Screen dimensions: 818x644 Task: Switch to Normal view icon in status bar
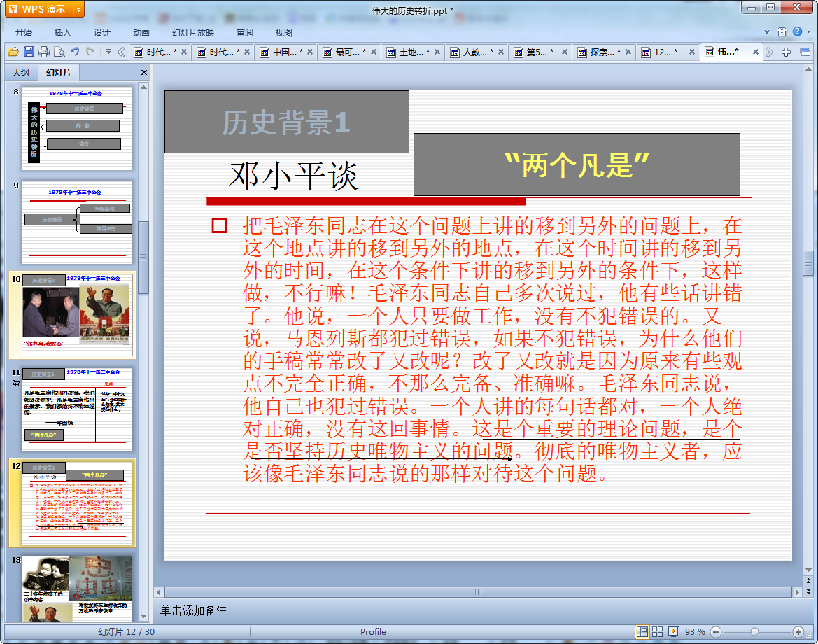tap(642, 632)
